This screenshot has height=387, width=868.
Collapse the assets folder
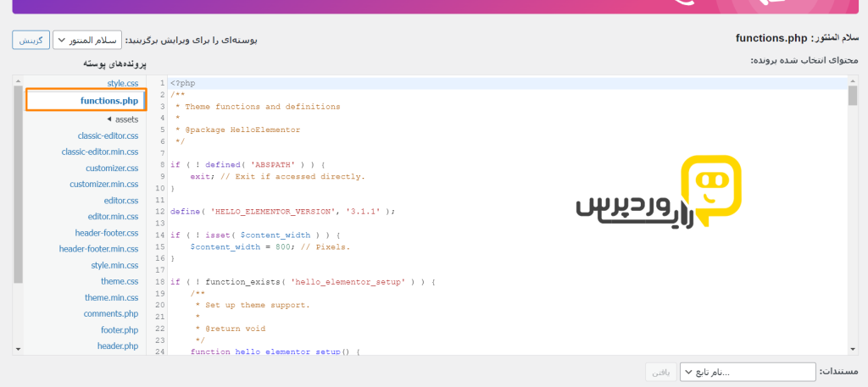pos(122,119)
